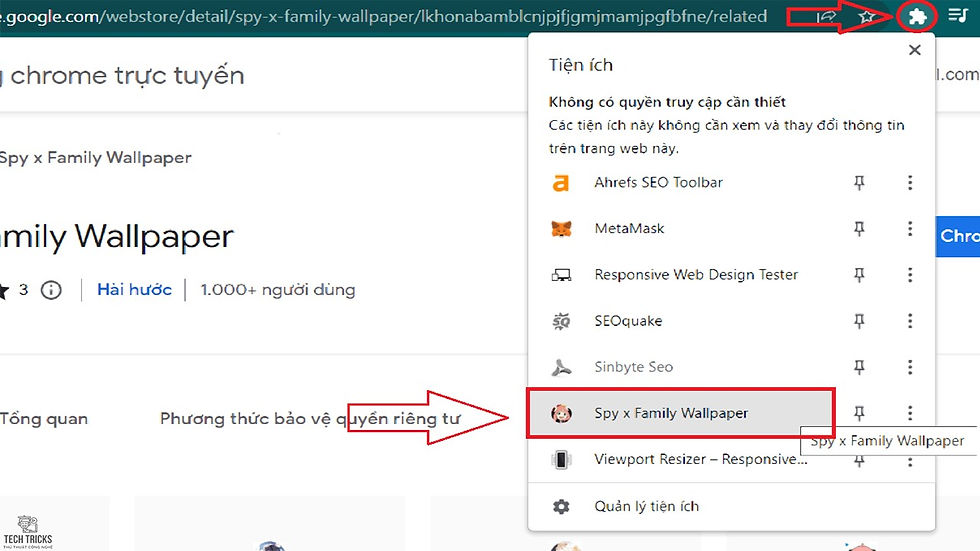
Task: Click the 1.000+ người dùng user count
Action: [278, 290]
